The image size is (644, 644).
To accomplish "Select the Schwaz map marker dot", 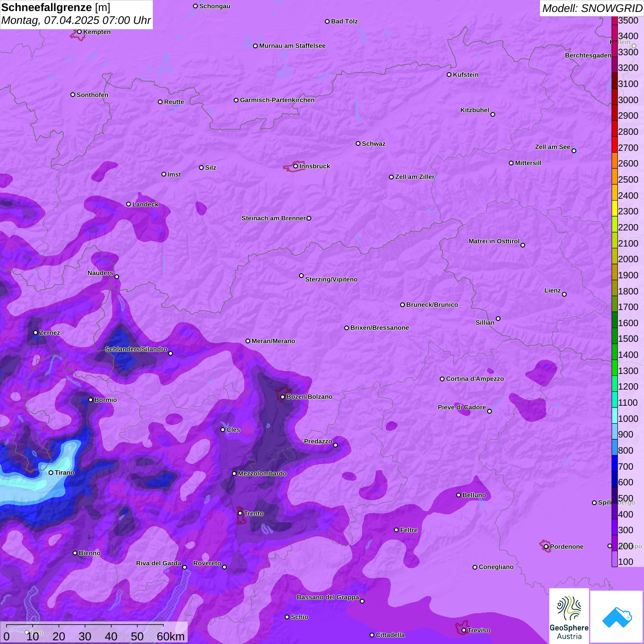I will coord(358,144).
